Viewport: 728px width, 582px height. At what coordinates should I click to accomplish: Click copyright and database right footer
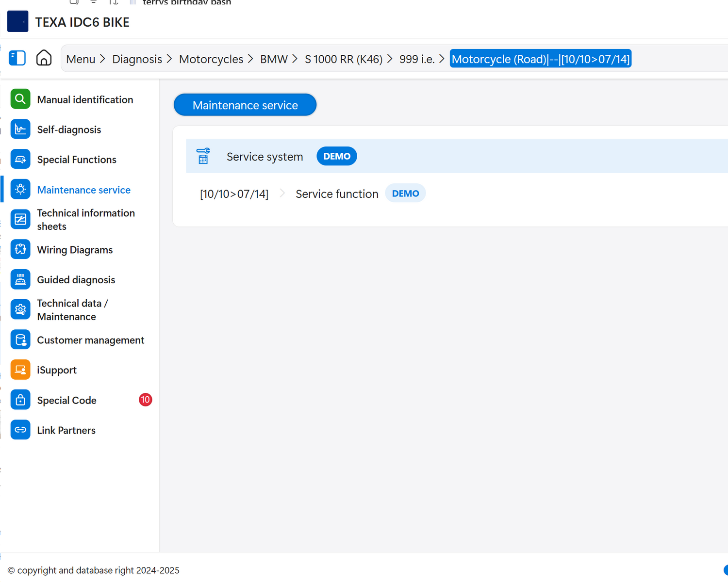coord(94,570)
